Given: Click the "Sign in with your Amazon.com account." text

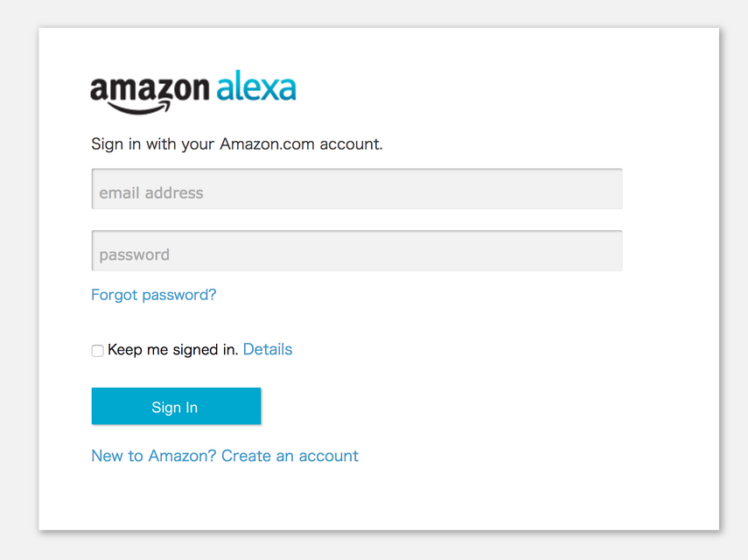Looking at the screenshot, I should tap(236, 144).
